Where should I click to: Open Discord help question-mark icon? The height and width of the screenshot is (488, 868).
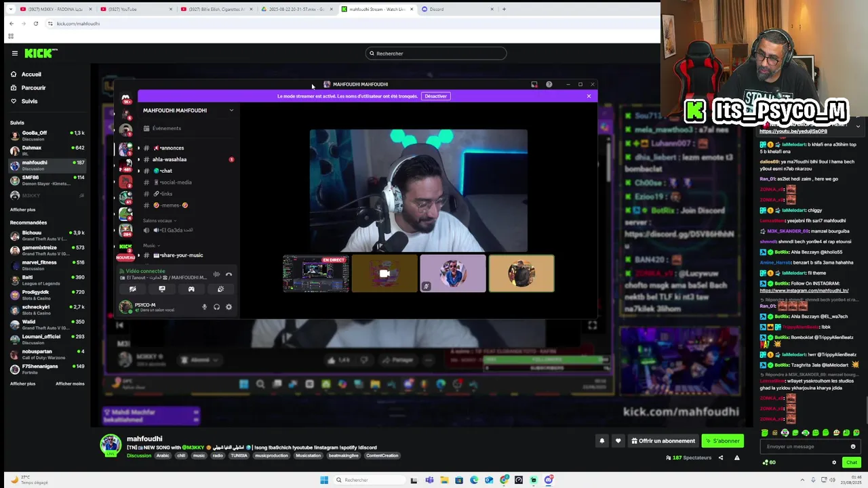[x=549, y=85]
